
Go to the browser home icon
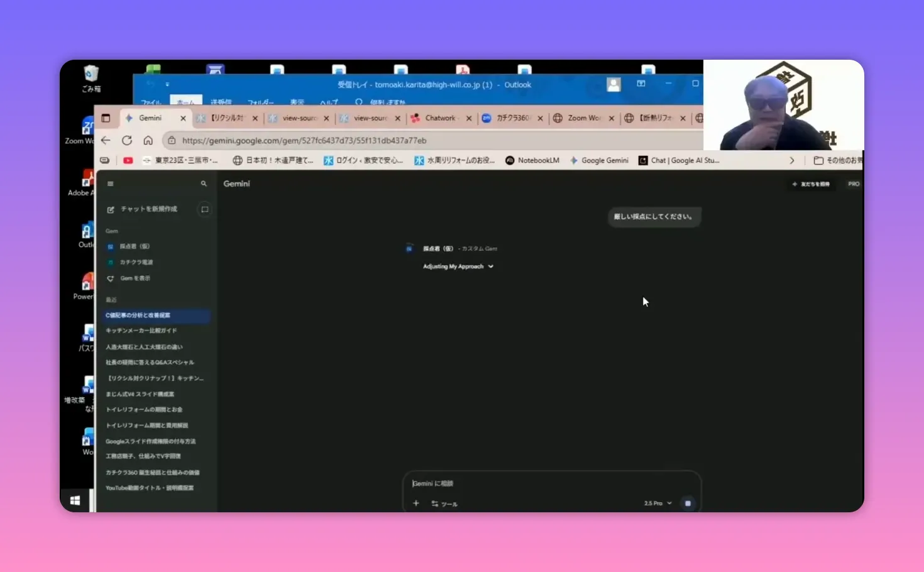148,140
